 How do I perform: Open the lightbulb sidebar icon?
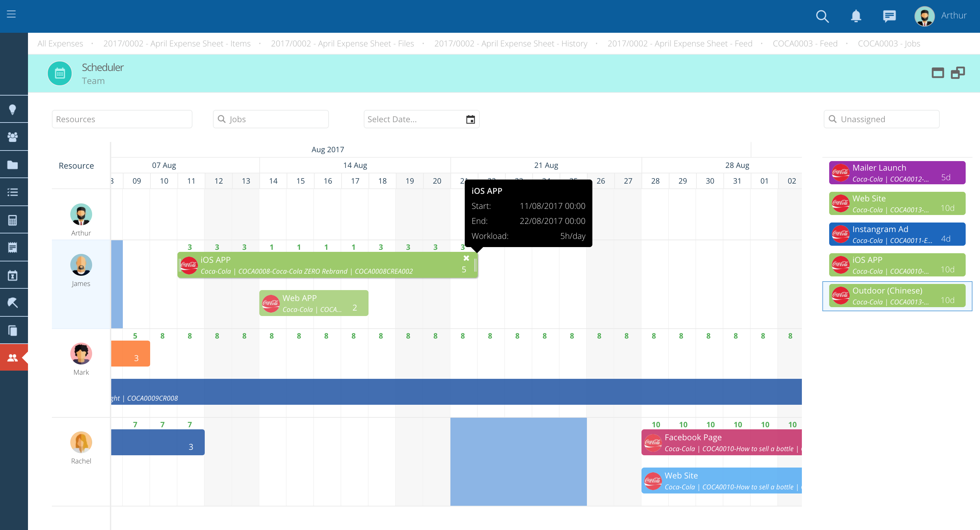(x=13, y=110)
